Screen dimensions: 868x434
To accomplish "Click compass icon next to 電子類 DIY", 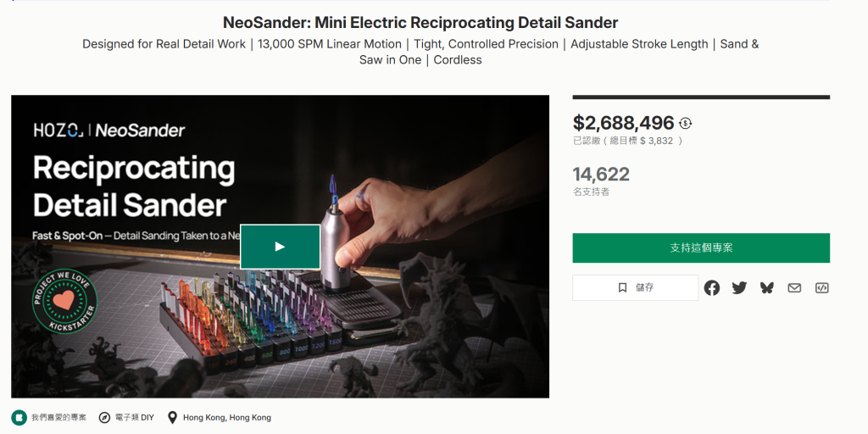I will [x=104, y=418].
